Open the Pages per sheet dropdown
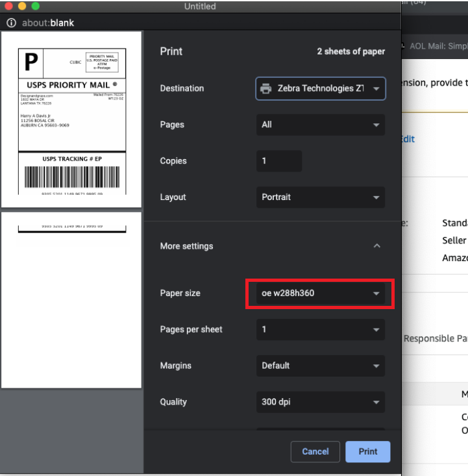Screen dimensions: 468x476 (x=321, y=329)
